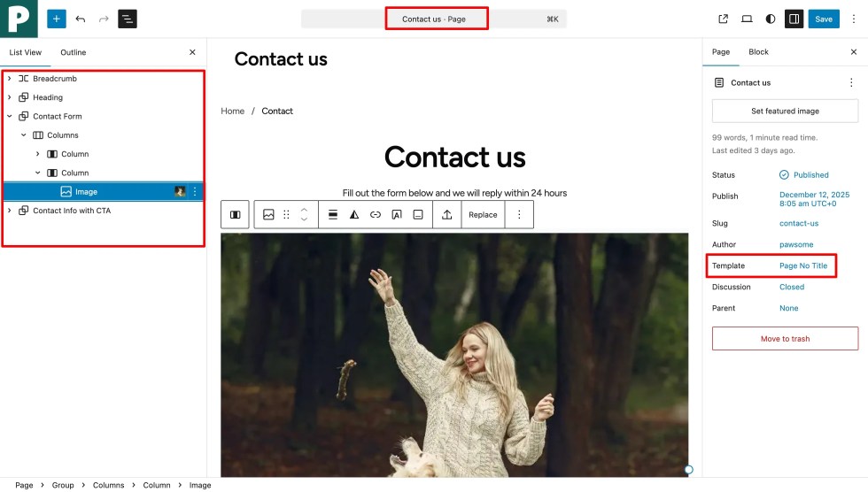Collapse the Contact Form group

(10, 116)
